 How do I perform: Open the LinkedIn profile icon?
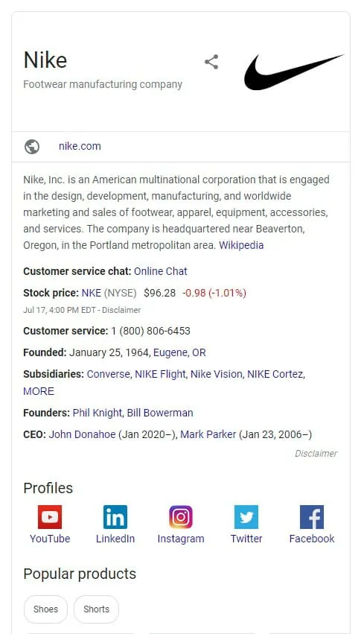(x=115, y=517)
